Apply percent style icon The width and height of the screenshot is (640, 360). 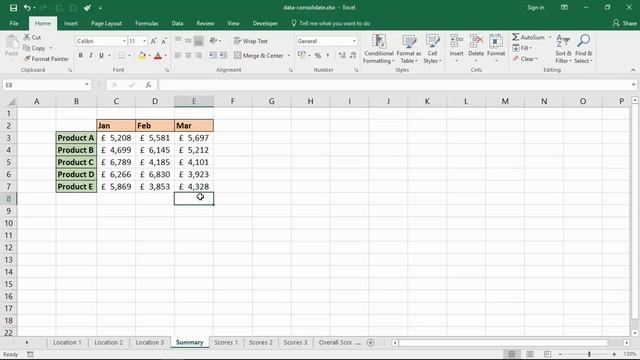coord(318,56)
